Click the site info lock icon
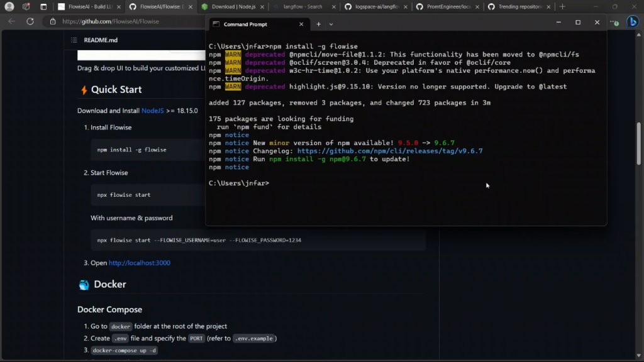 [x=53, y=21]
